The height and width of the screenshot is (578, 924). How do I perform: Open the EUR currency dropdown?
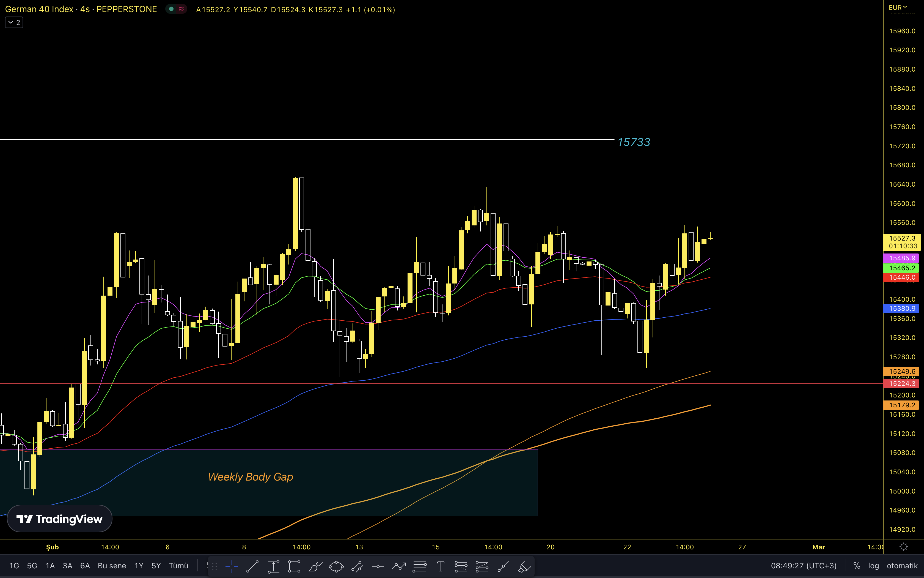coord(898,7)
